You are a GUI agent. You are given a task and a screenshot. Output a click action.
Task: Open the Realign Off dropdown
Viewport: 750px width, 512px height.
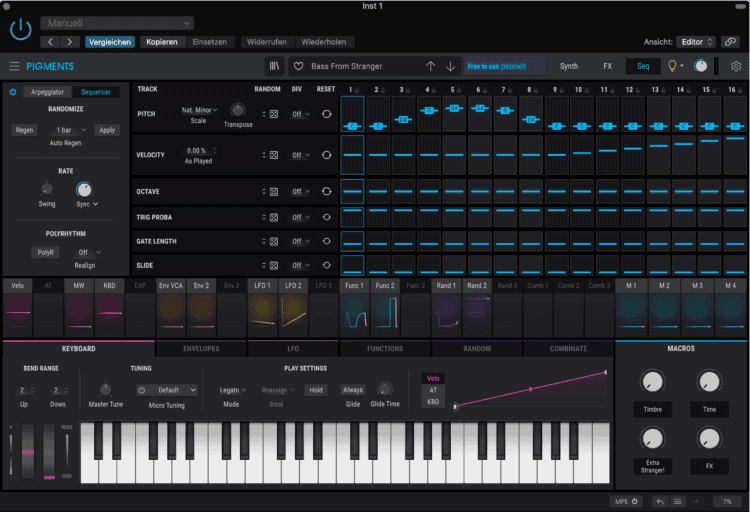pyautogui.click(x=89, y=252)
